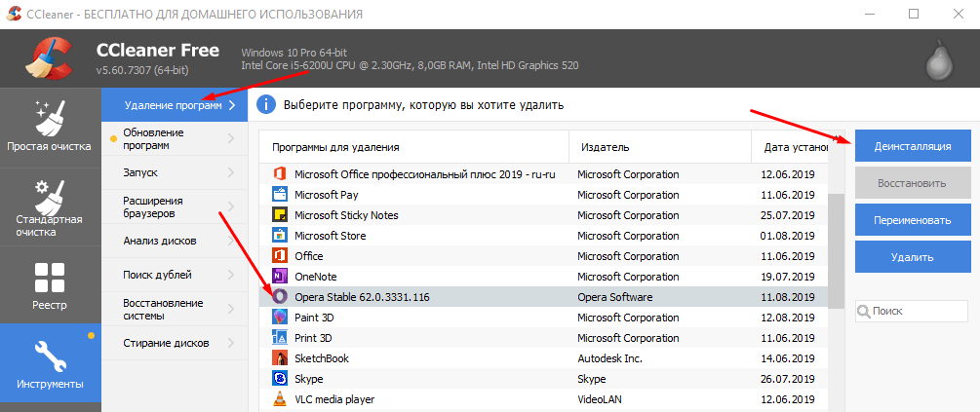
Task: Click the Microsoft Sticky Notes icon
Action: click(280, 215)
